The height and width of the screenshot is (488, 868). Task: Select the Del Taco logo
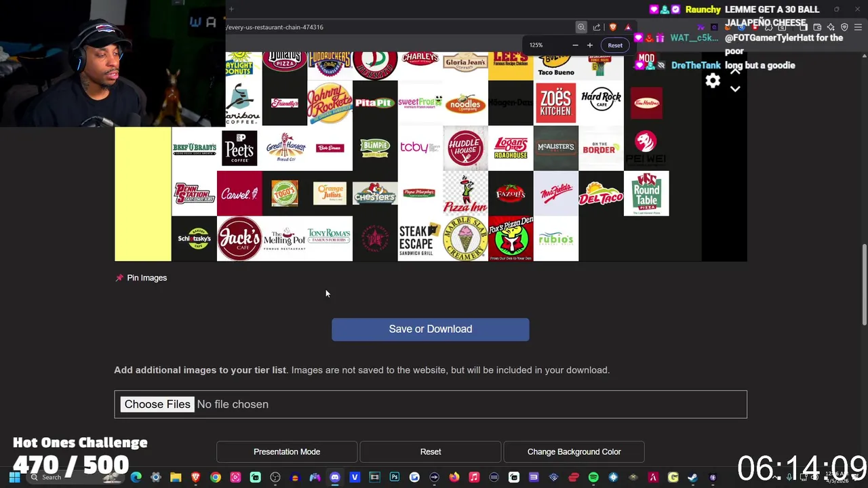(601, 194)
